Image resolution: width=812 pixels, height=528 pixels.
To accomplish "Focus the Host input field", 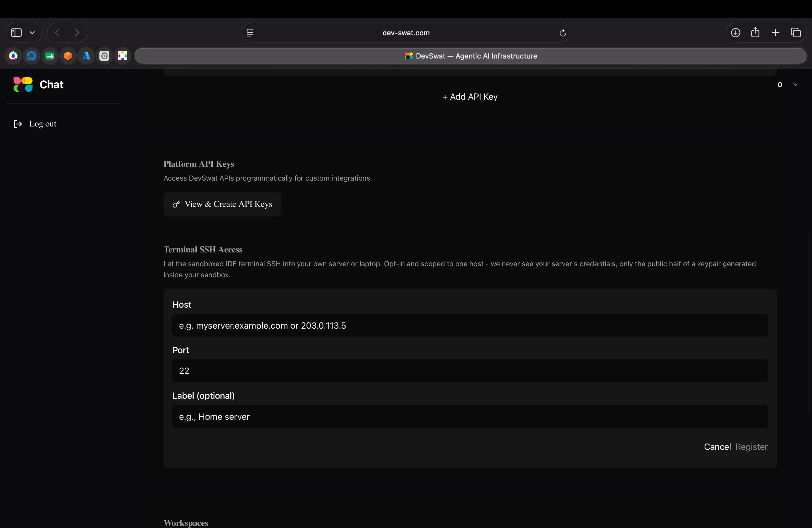I will (x=470, y=325).
